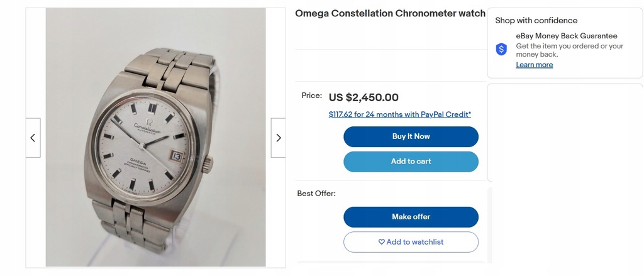Add the Omega watch to cart
Screen dimensions: 644x276
[411, 162]
